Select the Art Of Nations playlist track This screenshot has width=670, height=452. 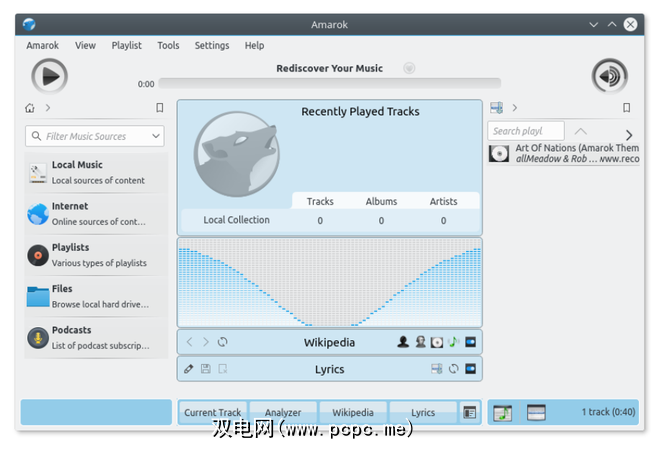[564, 153]
